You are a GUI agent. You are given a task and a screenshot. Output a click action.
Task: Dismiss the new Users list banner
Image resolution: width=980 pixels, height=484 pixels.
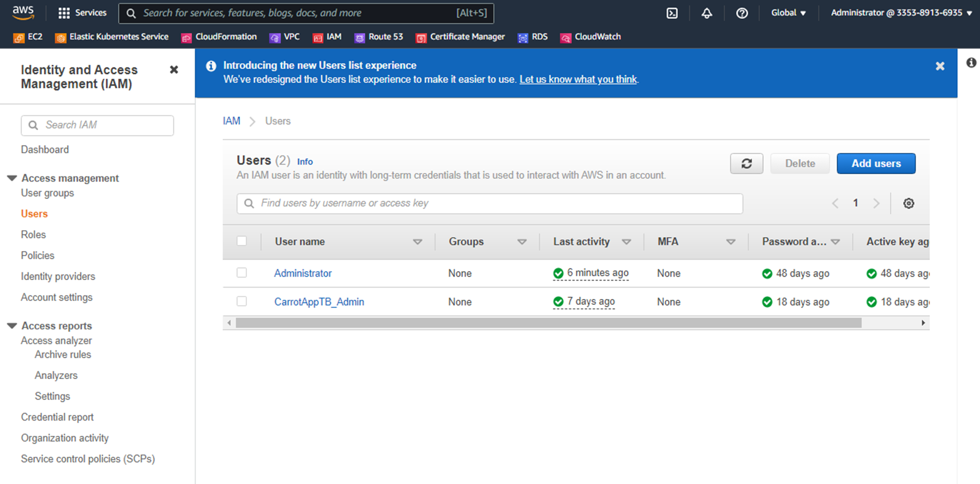(x=940, y=66)
